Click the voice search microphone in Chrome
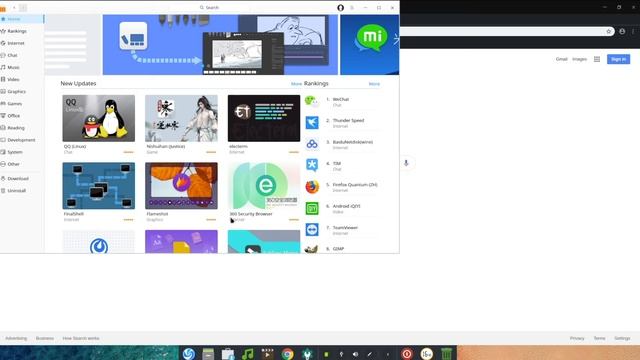The width and height of the screenshot is (640, 360). 406,163
